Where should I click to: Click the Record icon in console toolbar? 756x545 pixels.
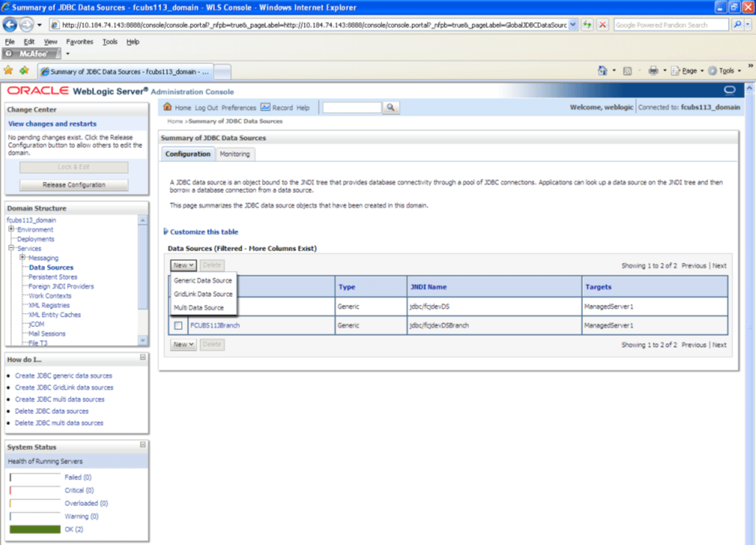[x=265, y=107]
